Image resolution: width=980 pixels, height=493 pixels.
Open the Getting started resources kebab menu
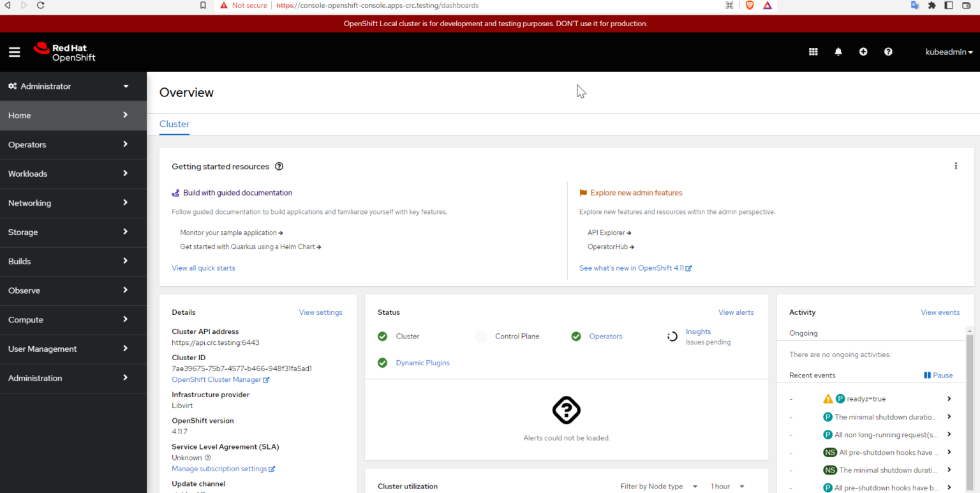click(956, 165)
